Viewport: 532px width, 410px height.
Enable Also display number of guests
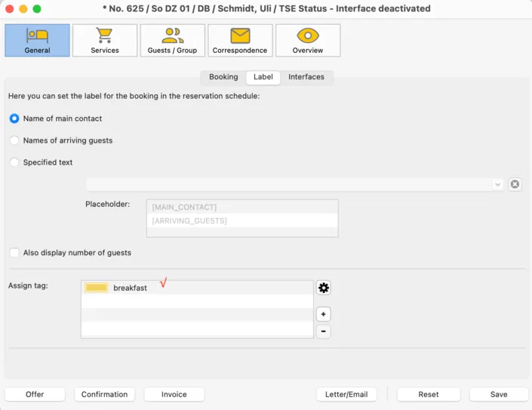coord(14,252)
